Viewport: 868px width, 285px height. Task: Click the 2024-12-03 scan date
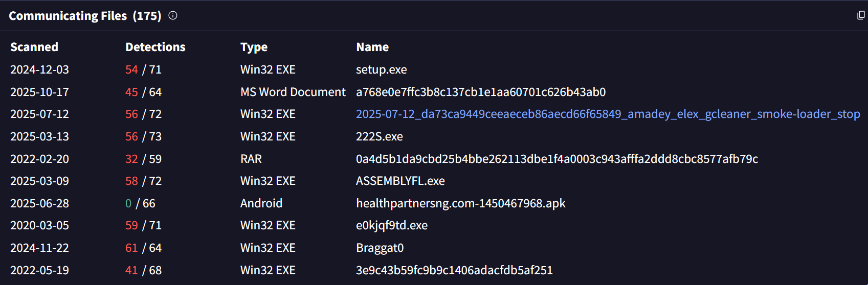point(39,69)
